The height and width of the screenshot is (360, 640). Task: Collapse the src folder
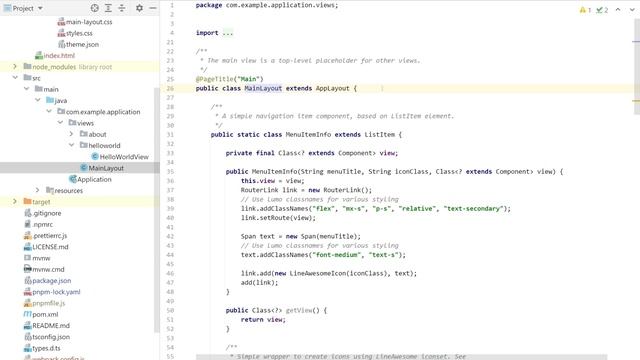[x=15, y=78]
